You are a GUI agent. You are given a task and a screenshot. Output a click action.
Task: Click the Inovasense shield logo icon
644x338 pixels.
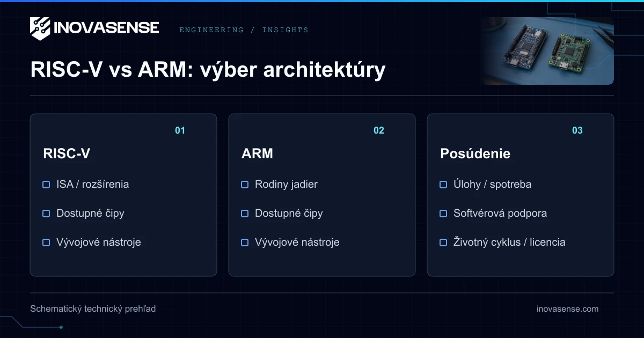(x=40, y=28)
